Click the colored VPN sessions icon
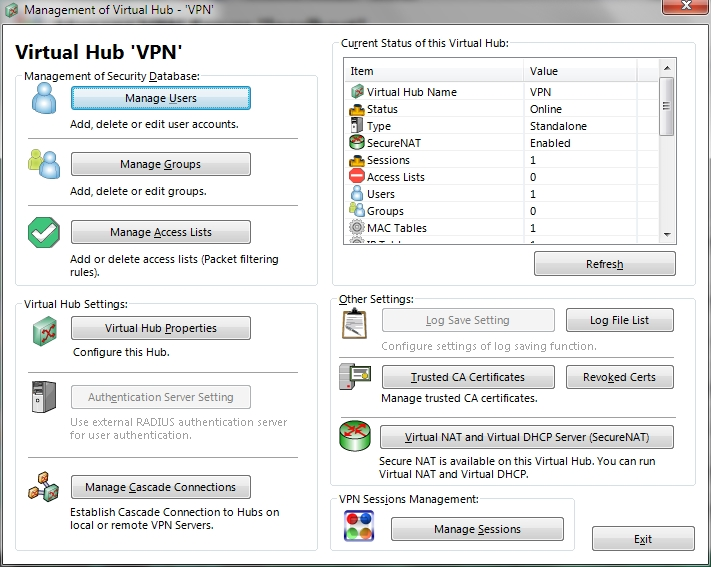The image size is (711, 567). click(x=359, y=526)
